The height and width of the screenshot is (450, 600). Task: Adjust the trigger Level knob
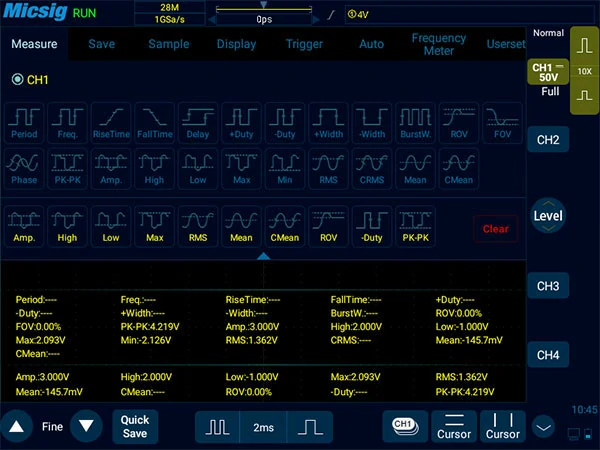click(548, 216)
